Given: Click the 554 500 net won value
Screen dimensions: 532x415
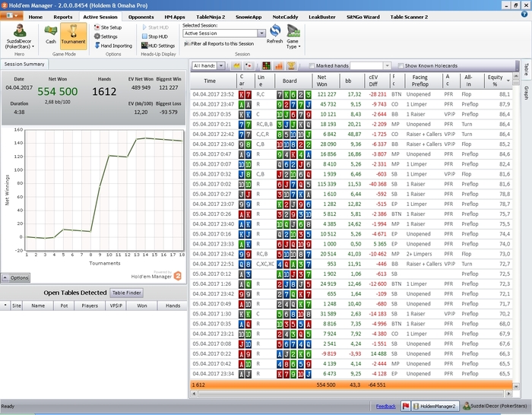Looking at the screenshot, I should pyautogui.click(x=57, y=91).
